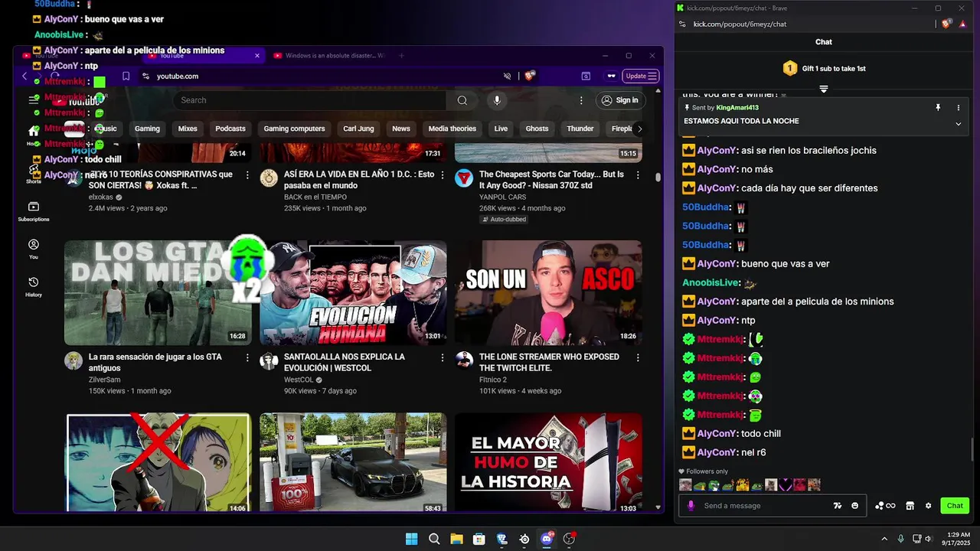Click the pin icon on pinned message
Screen dimensions: 980x551
938,108
